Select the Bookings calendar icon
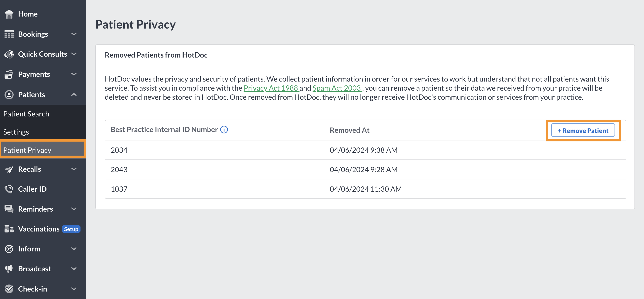This screenshot has width=644, height=299. (9, 34)
